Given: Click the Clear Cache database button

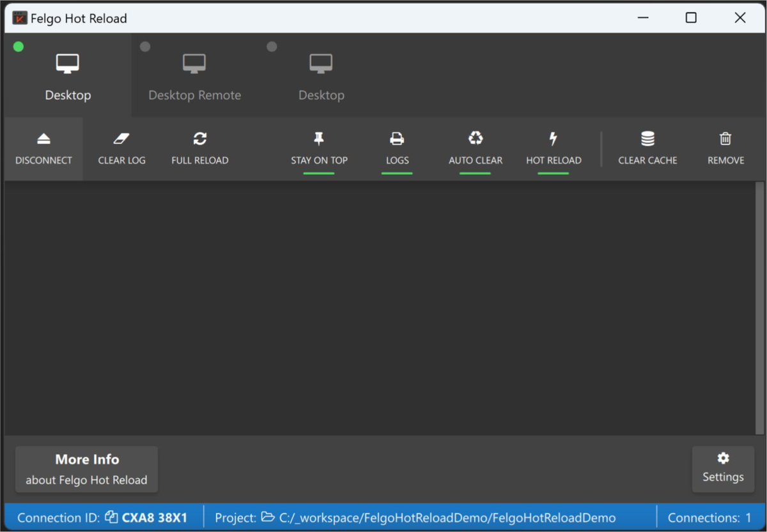Looking at the screenshot, I should pyautogui.click(x=647, y=149).
